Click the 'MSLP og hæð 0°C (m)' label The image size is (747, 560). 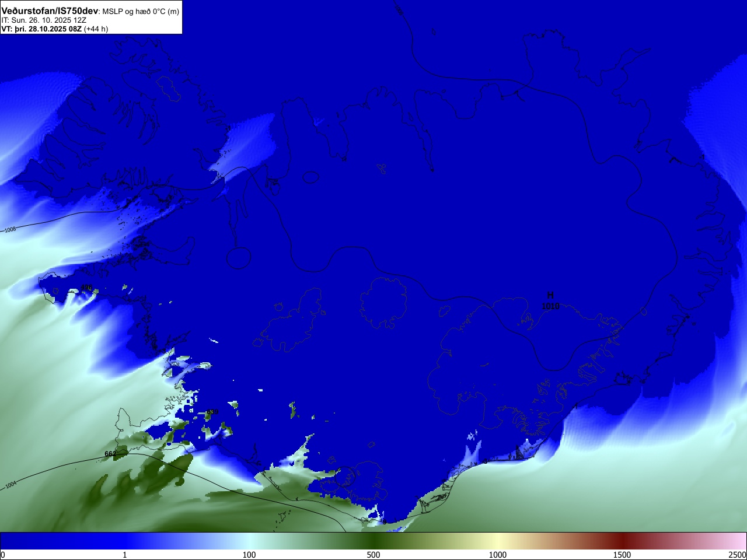click(141, 12)
